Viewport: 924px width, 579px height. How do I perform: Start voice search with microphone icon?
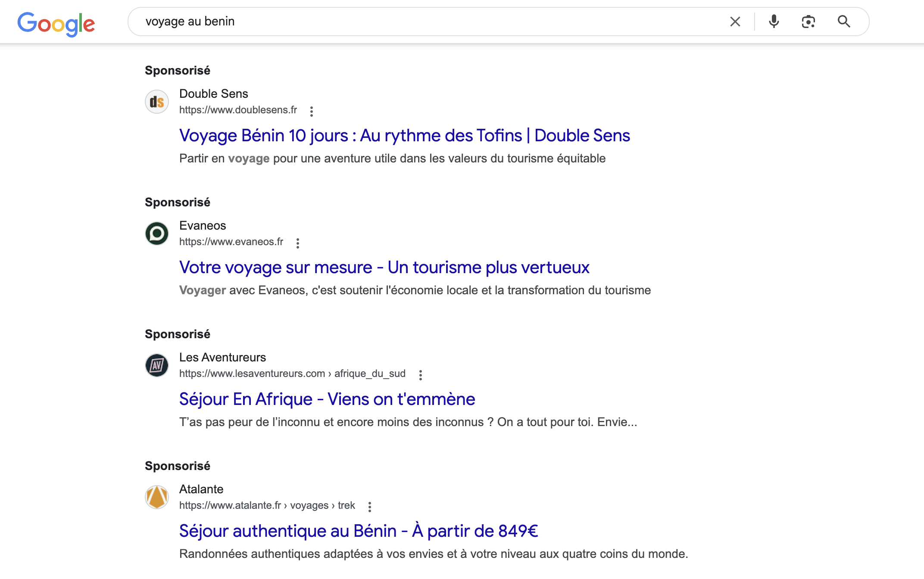(774, 22)
